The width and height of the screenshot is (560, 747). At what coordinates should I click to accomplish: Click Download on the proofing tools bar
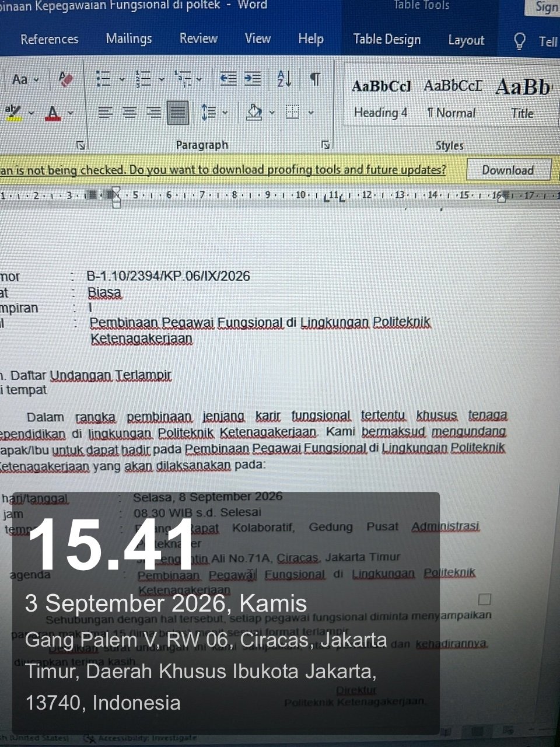[508, 170]
